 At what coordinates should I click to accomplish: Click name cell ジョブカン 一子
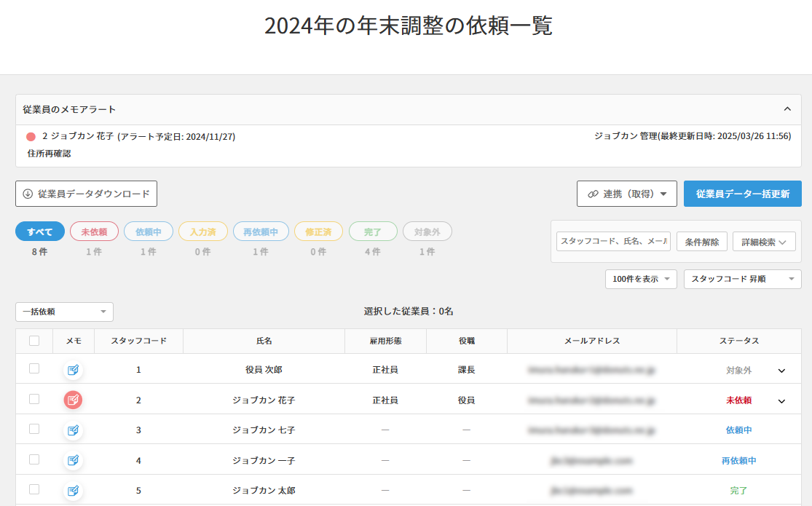(x=264, y=460)
